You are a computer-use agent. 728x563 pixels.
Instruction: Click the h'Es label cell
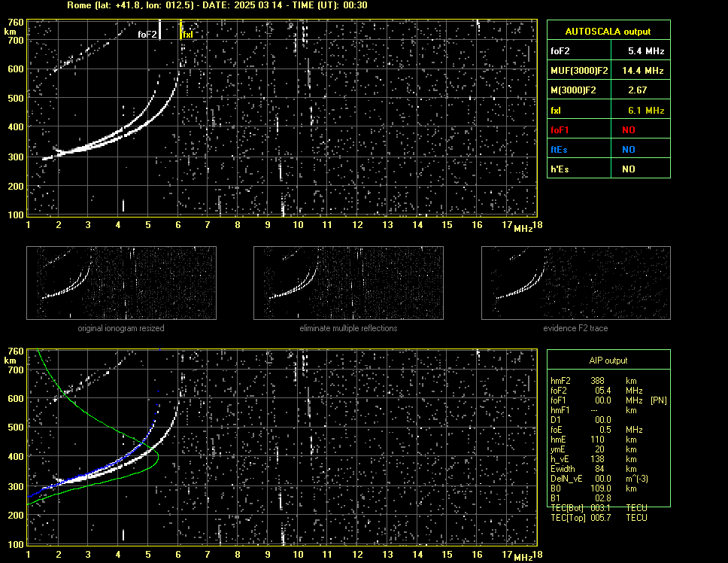tap(579, 169)
